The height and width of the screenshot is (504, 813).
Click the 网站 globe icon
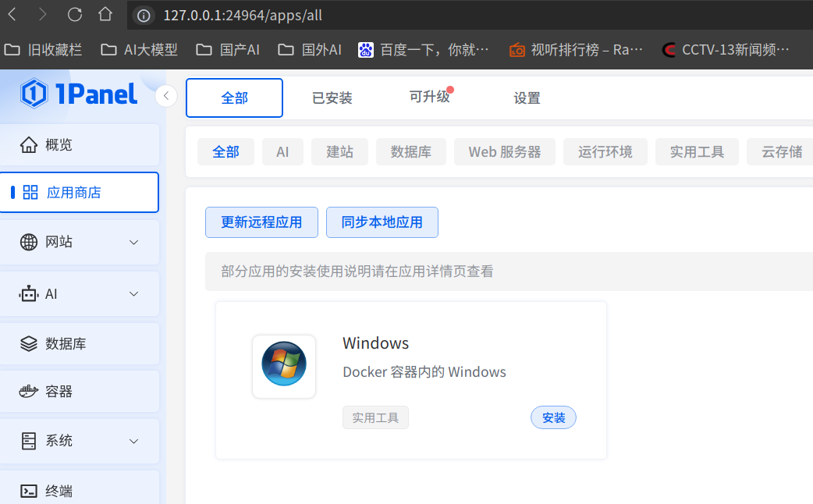point(29,242)
